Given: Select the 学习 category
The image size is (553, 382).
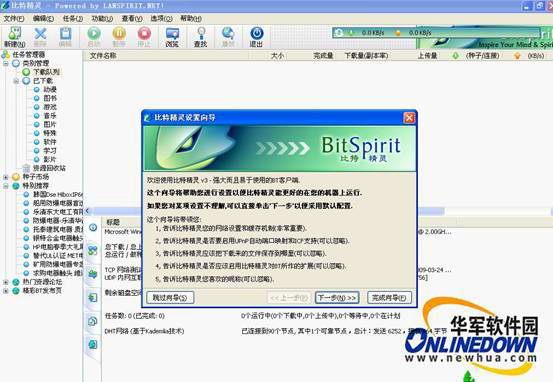Looking at the screenshot, I should coord(50,151).
